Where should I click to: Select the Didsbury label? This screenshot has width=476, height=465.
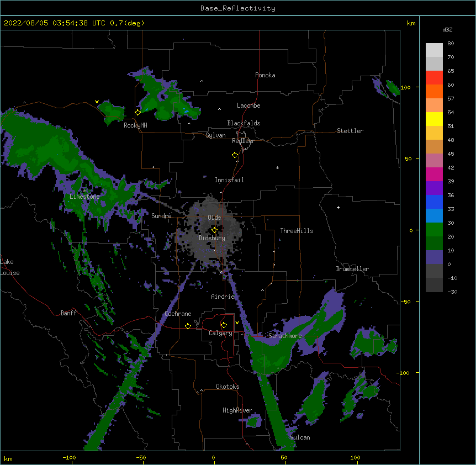(212, 238)
